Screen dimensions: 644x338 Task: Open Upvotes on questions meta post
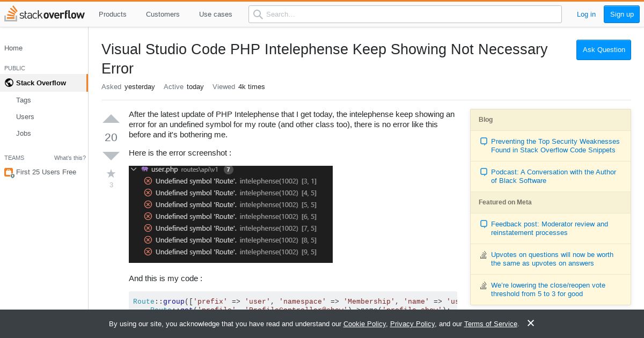coord(552,259)
